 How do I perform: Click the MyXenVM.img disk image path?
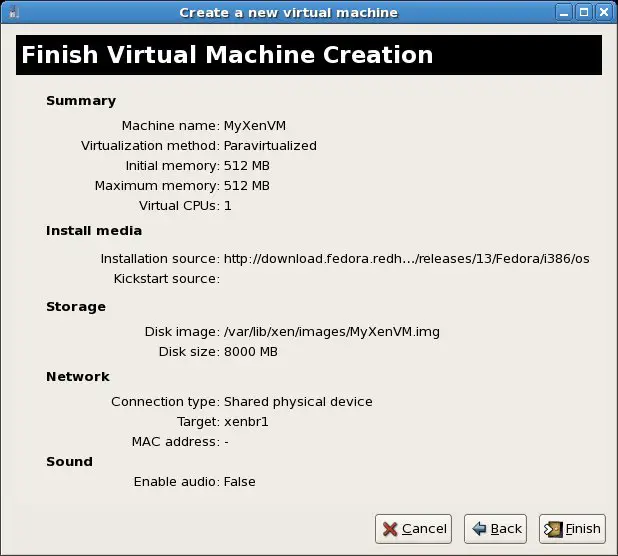click(331, 332)
